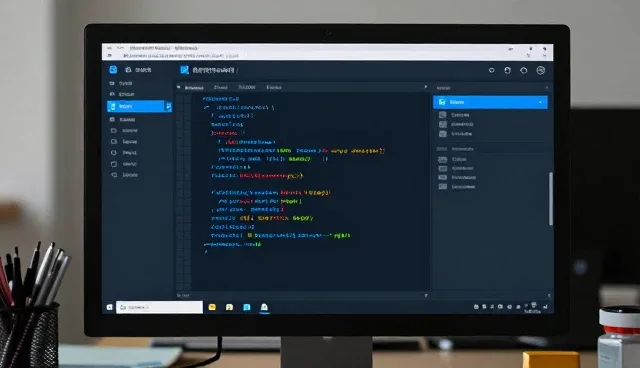Click the blue document icon beside the header title

pyautogui.click(x=184, y=70)
